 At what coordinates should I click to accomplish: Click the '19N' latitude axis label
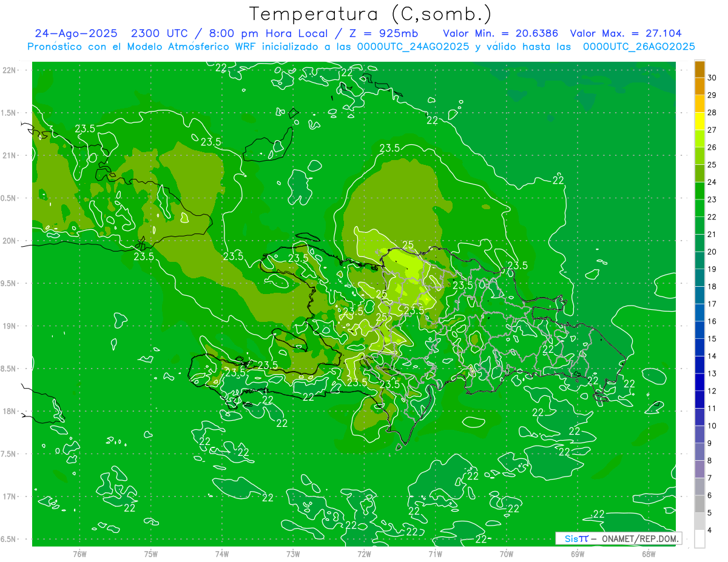coord(9,326)
